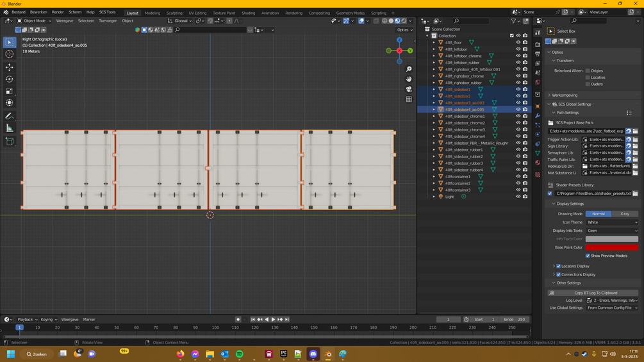
Task: Open the Icon Theme dropdown
Action: [611, 222]
